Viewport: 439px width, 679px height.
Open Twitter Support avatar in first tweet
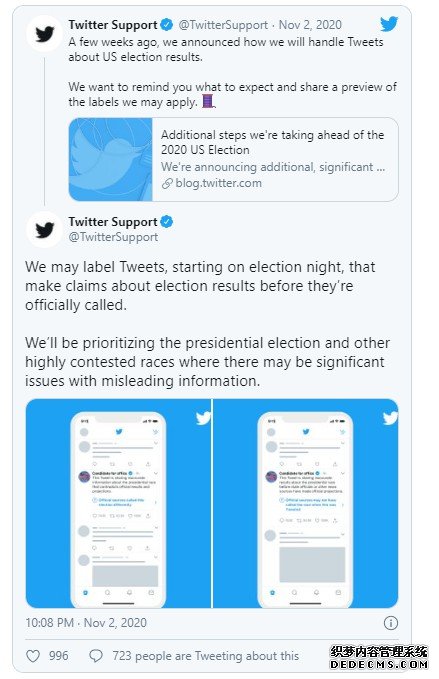tap(45, 33)
